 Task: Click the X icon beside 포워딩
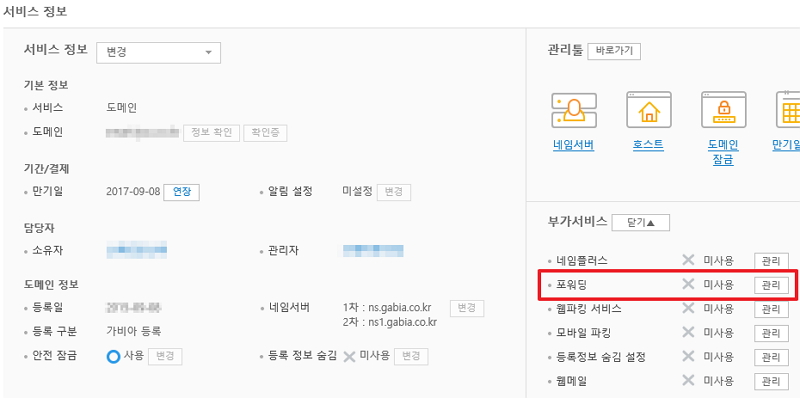(688, 284)
